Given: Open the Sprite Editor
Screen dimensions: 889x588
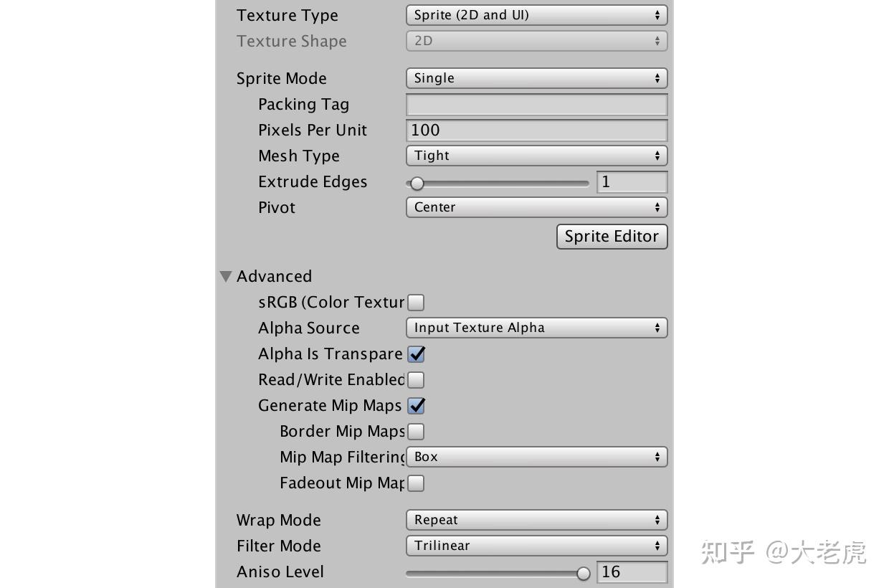Looking at the screenshot, I should click(x=612, y=236).
